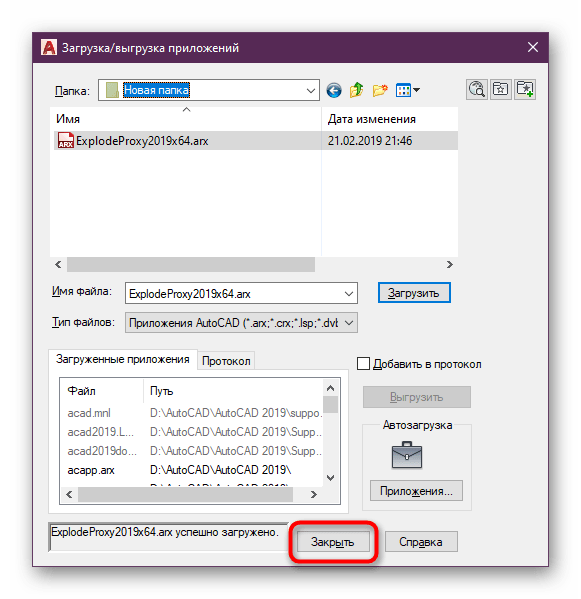
Task: Enable the 'Добавить в протокол' checkbox
Action: click(x=363, y=364)
